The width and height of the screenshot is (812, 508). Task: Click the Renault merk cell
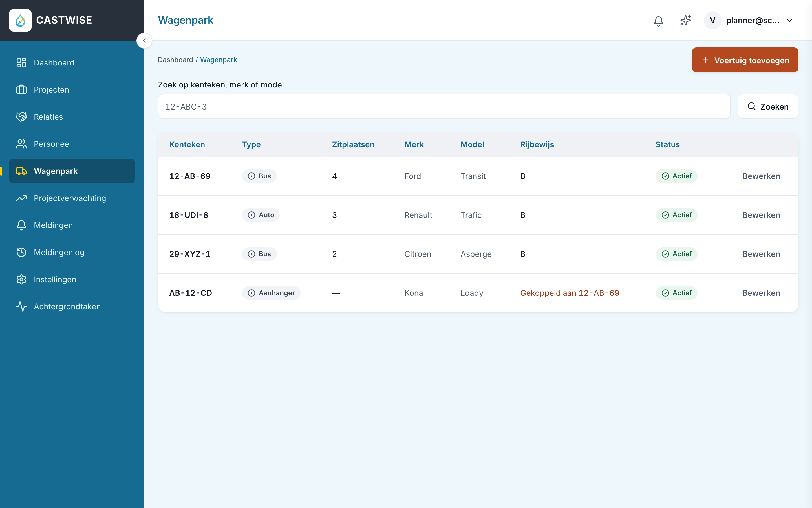coord(418,215)
